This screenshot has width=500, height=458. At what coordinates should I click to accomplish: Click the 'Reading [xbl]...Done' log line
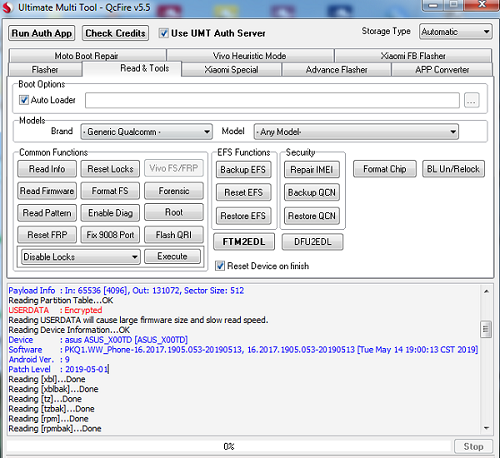[47, 379]
